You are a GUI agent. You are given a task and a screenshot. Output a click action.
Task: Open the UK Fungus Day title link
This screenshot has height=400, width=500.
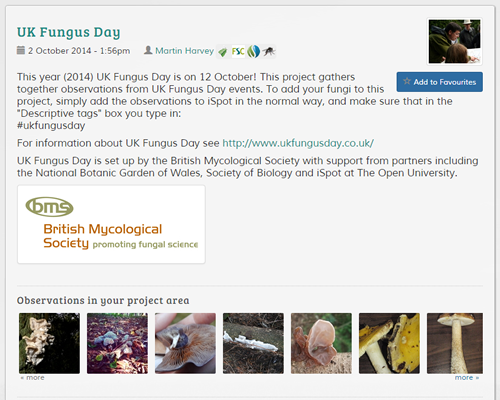pos(69,32)
